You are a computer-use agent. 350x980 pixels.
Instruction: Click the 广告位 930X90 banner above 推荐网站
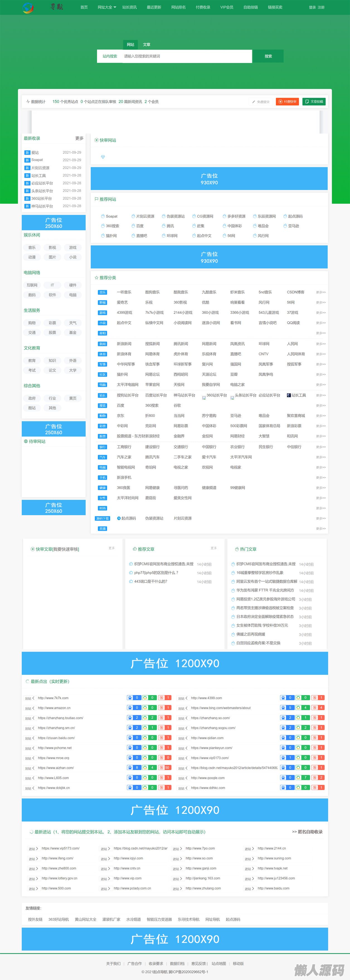coord(209,179)
